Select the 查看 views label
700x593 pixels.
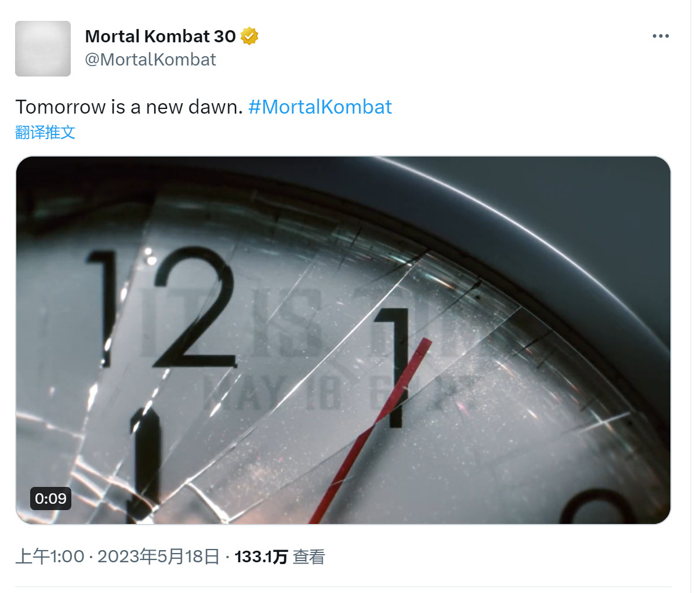click(x=309, y=556)
